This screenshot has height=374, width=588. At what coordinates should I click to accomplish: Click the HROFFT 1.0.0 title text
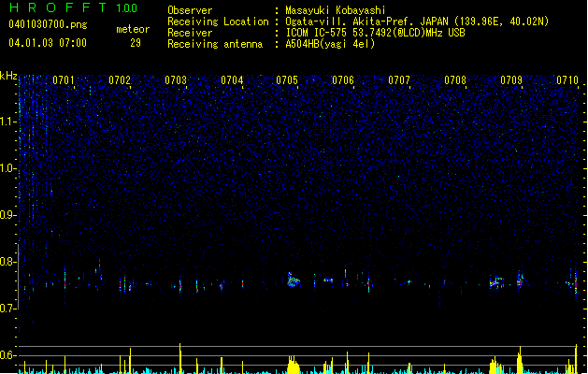click(74, 7)
